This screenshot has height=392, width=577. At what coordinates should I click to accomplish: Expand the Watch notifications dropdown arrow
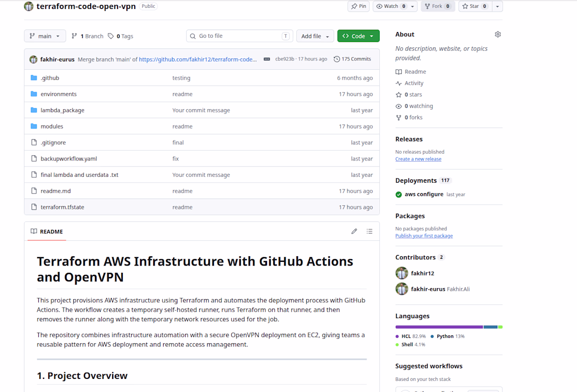[412, 6]
